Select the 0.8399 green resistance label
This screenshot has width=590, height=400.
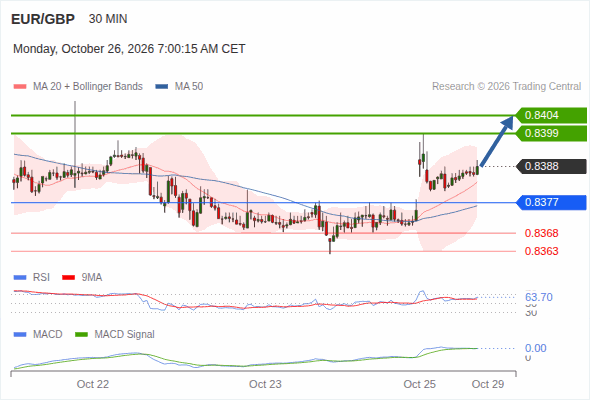tap(551, 133)
